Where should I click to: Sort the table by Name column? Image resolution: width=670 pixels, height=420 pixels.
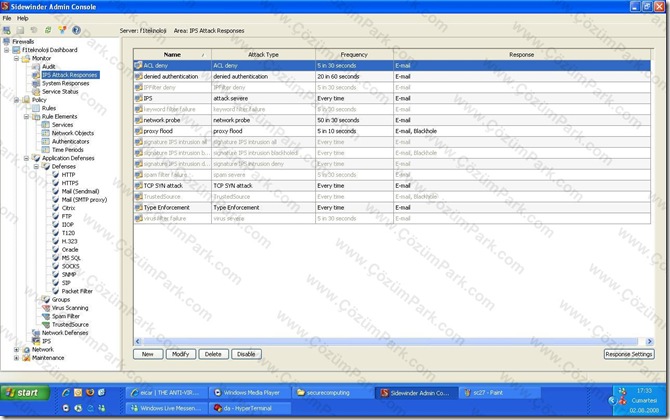point(172,55)
